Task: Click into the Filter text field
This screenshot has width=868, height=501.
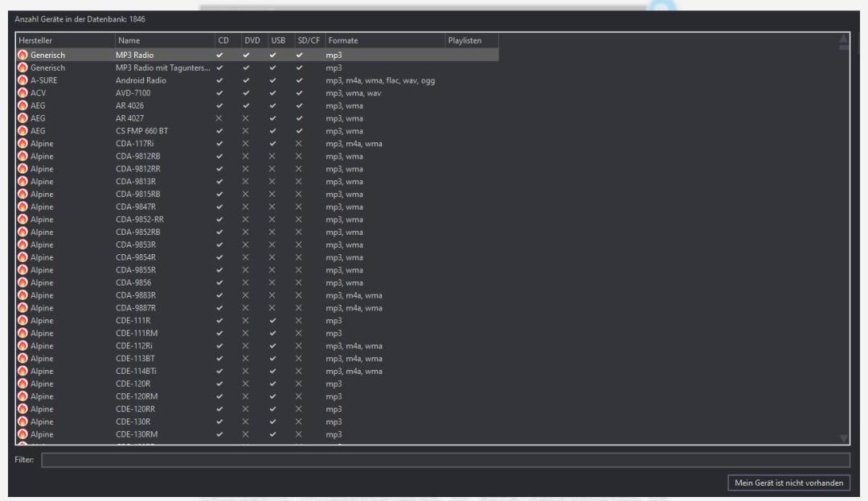Action: [445, 460]
